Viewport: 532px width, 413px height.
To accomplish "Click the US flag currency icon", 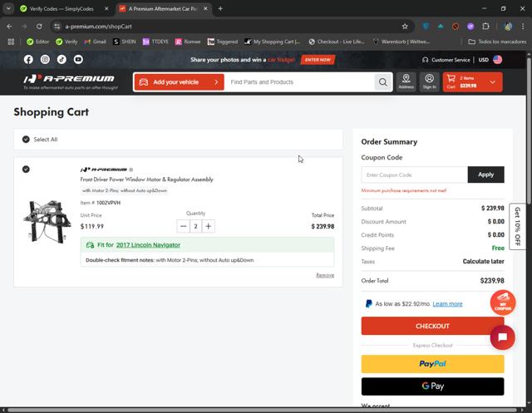I will point(498,60).
